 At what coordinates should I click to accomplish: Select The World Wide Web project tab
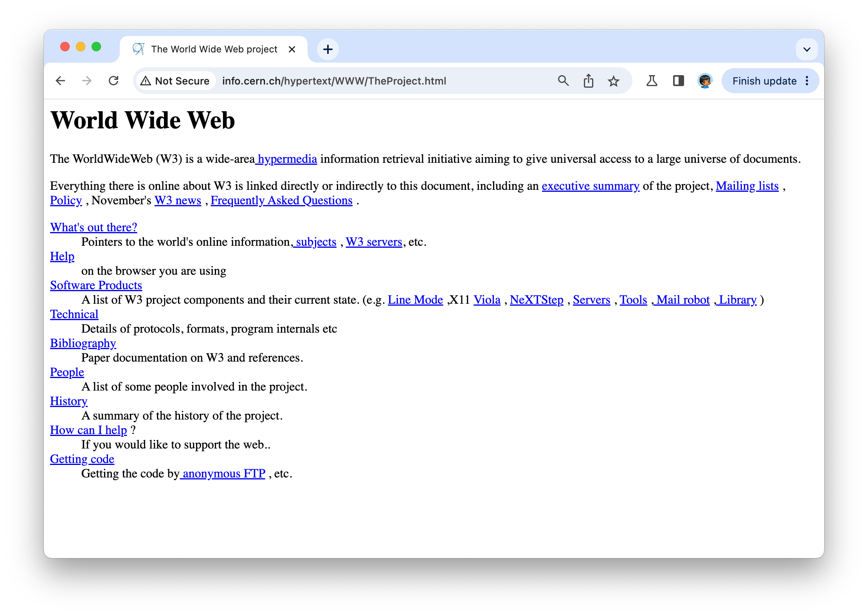(214, 49)
